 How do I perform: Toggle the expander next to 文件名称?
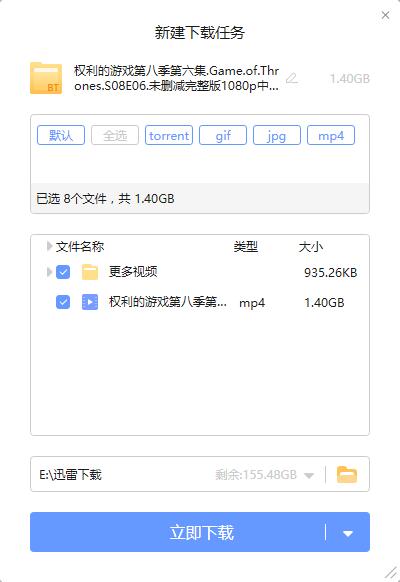(x=49, y=246)
